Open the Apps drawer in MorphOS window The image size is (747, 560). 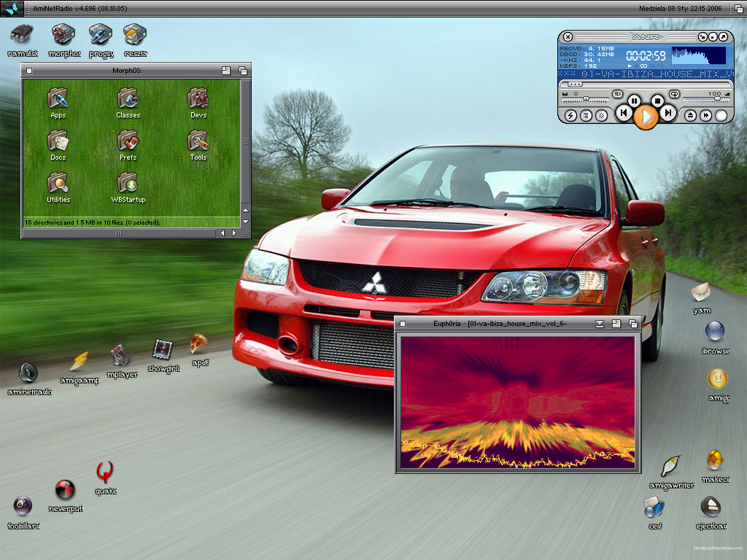(58, 103)
